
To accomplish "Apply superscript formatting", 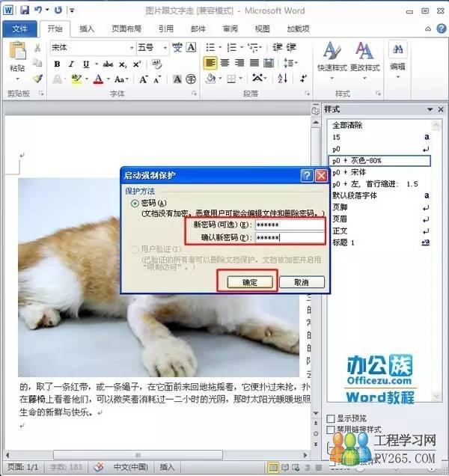I will click(137, 64).
